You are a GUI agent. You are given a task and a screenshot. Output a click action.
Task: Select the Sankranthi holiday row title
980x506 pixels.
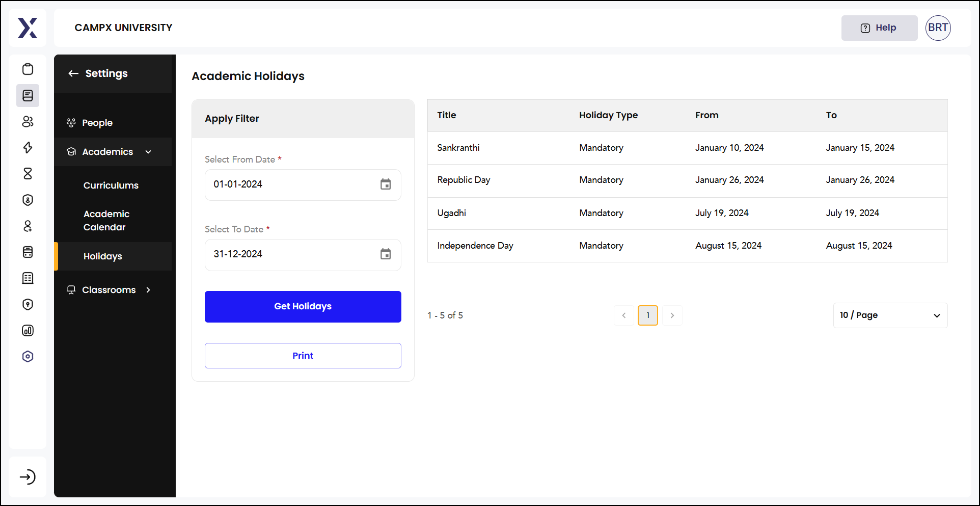pos(458,148)
